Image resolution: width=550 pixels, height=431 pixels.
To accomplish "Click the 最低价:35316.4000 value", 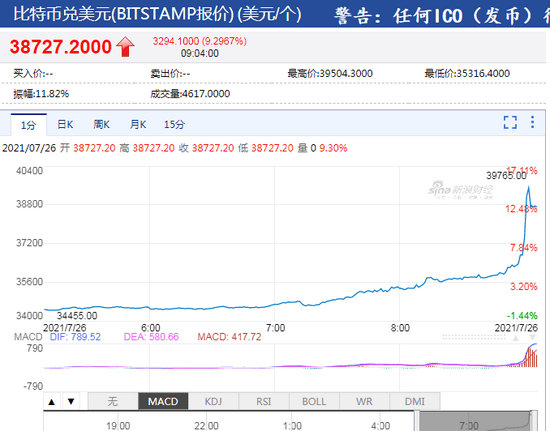I will 467,73.
